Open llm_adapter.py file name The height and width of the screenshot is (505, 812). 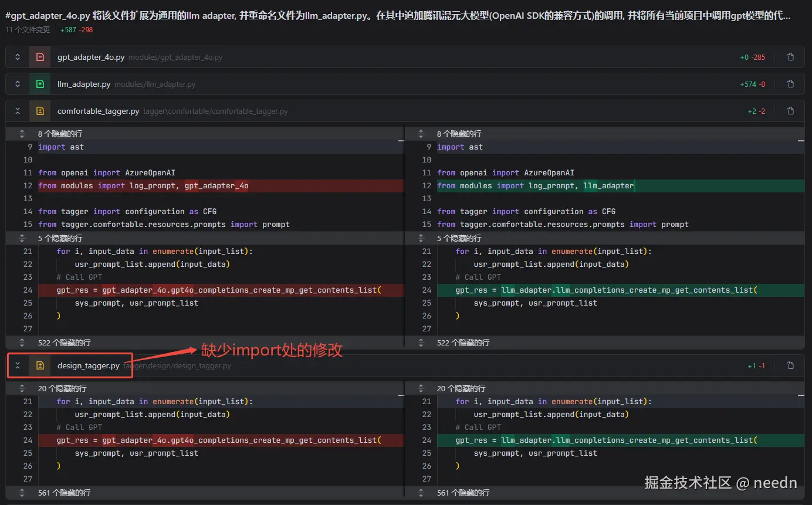[x=84, y=84]
